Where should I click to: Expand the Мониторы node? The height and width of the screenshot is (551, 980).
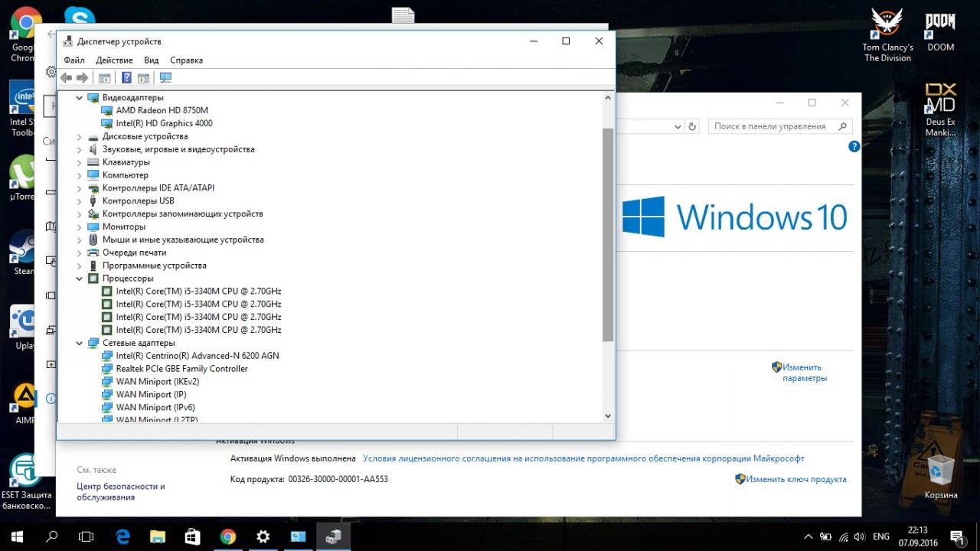coord(80,227)
